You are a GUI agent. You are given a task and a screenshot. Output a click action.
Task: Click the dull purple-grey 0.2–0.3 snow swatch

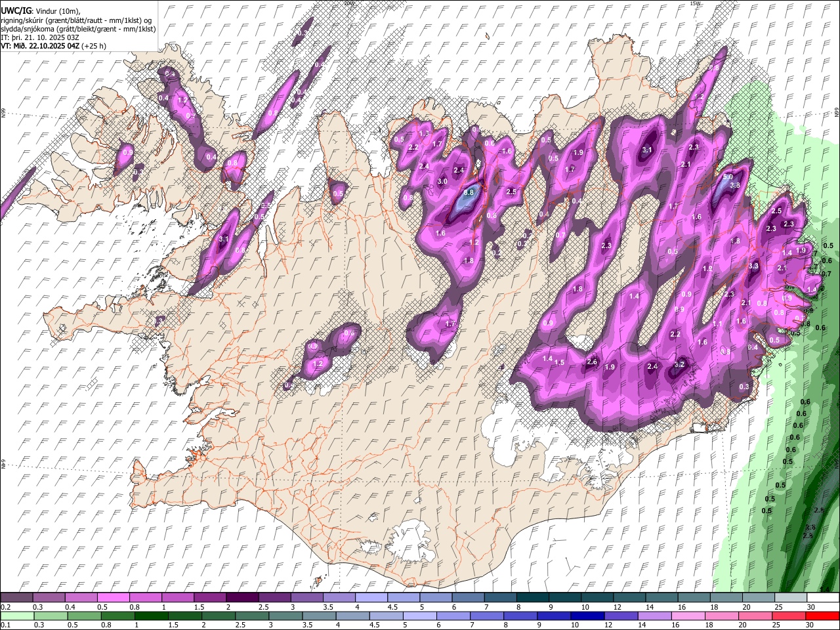[x=16, y=598]
